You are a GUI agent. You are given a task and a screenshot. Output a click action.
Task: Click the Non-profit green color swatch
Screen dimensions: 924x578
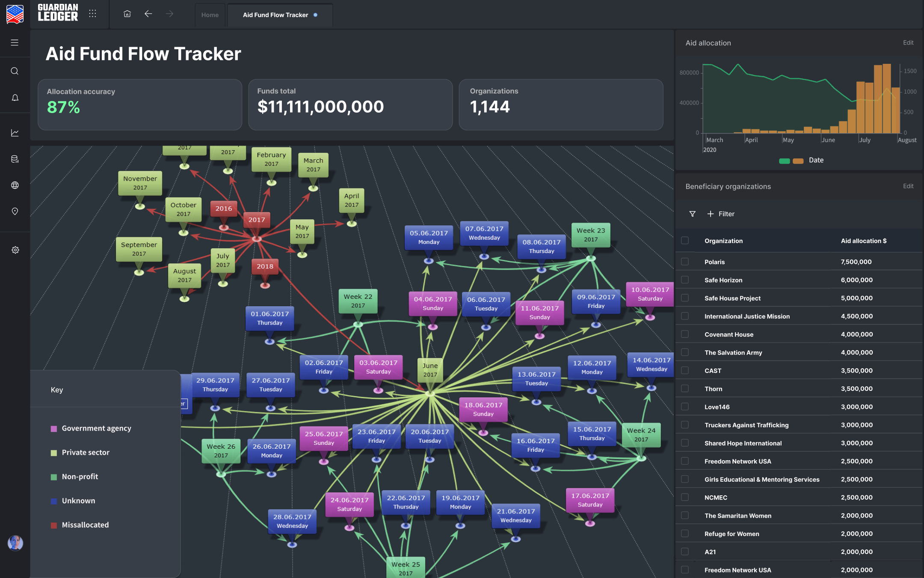[54, 477]
